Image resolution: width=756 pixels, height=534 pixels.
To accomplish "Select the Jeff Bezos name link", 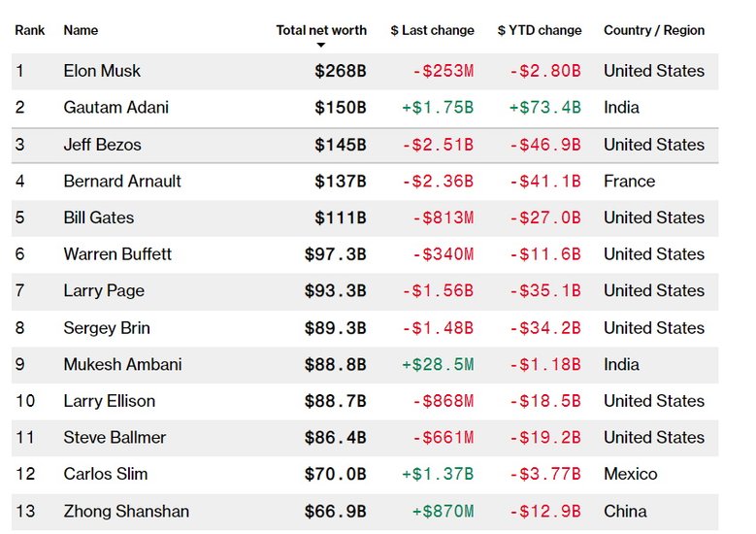I will (x=102, y=145).
